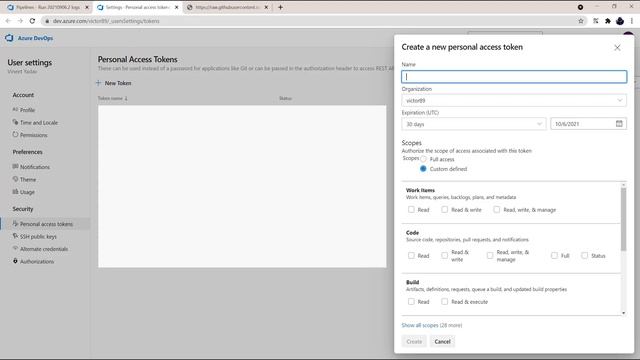Screen dimensions: 640x360
Task: Click the Notifications sidebar icon
Action: click(15, 167)
